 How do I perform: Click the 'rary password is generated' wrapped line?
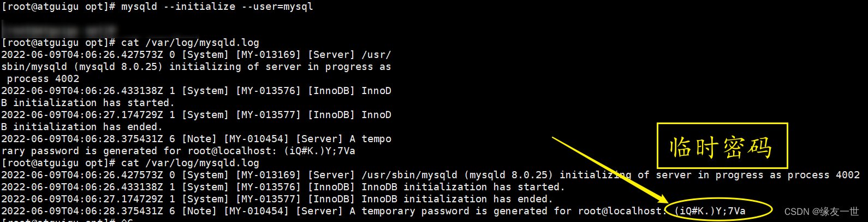tap(178, 151)
